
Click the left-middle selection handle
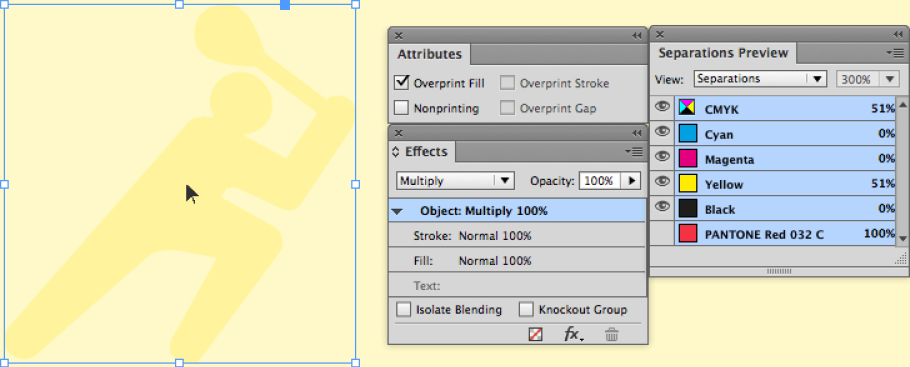click(x=4, y=184)
